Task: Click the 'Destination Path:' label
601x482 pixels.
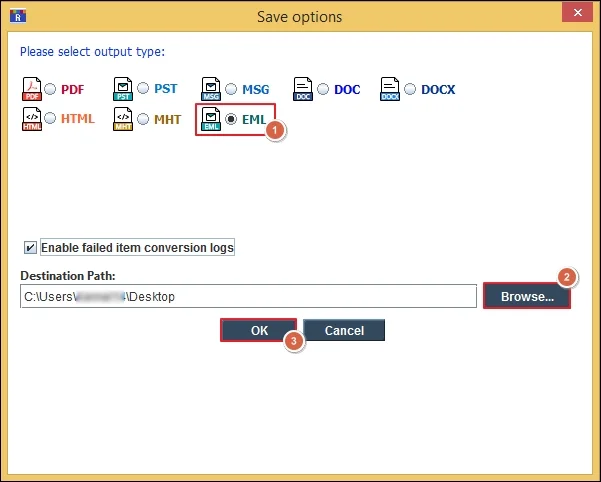Action: click(68, 275)
